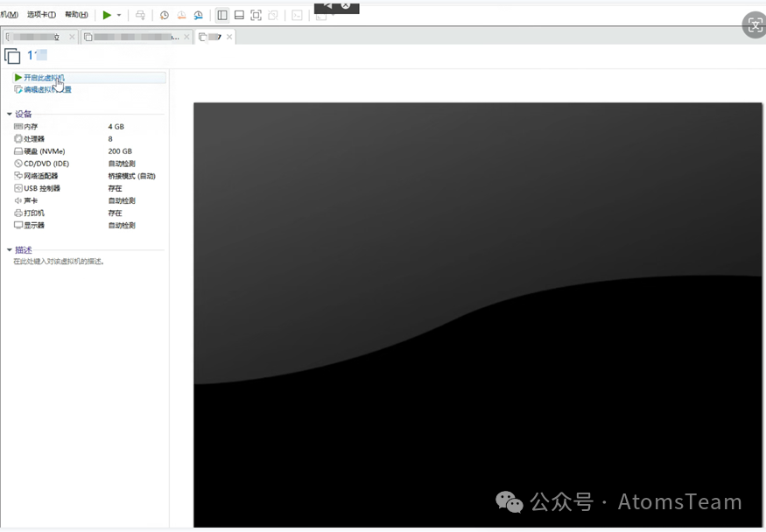Open the console view terminal icon
Viewport: 766px width, 532px height.
tap(298, 15)
